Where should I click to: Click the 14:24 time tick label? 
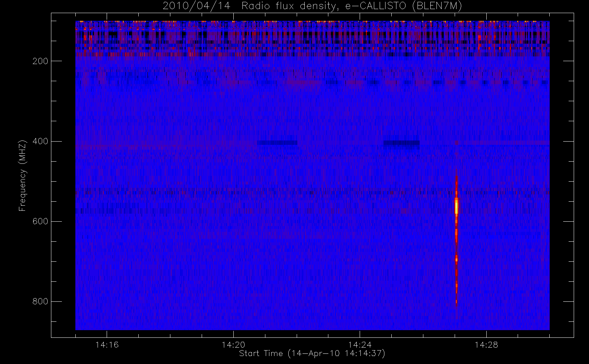click(360, 344)
